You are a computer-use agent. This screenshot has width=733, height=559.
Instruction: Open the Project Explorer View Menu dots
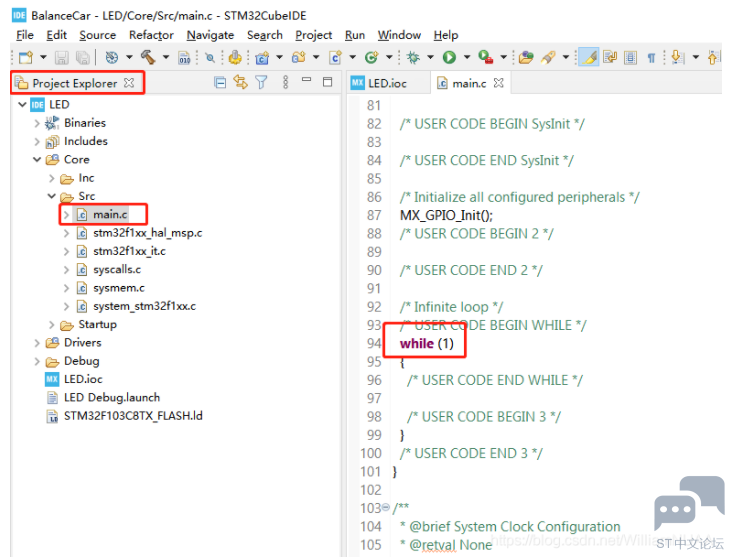pos(285,83)
